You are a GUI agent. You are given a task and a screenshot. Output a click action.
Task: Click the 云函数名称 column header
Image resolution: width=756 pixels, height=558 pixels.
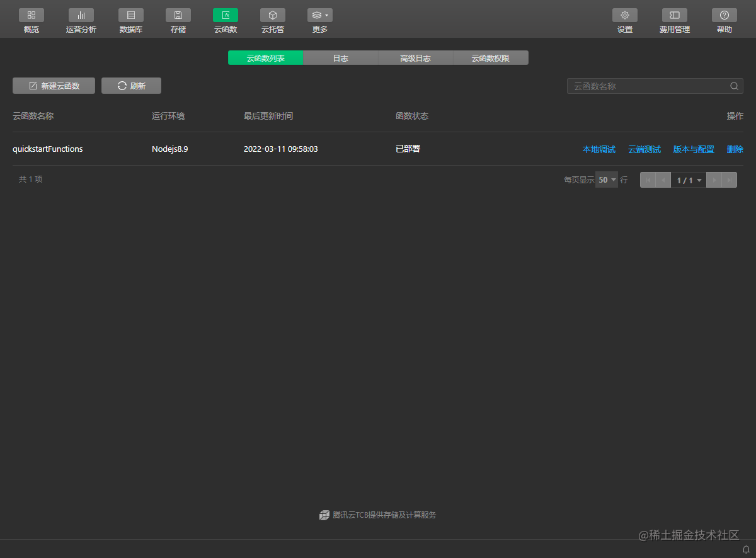(33, 116)
